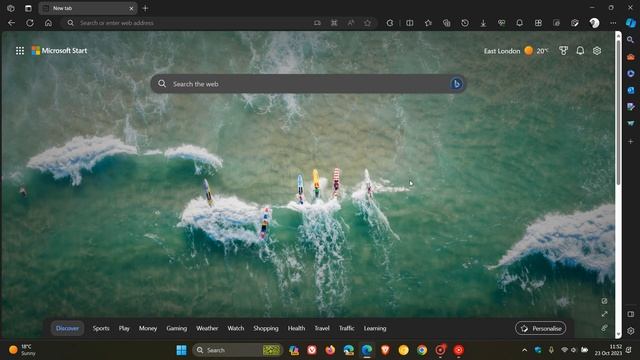The width and height of the screenshot is (640, 360).
Task: Refresh the page with the reload icon
Action: pos(30,23)
